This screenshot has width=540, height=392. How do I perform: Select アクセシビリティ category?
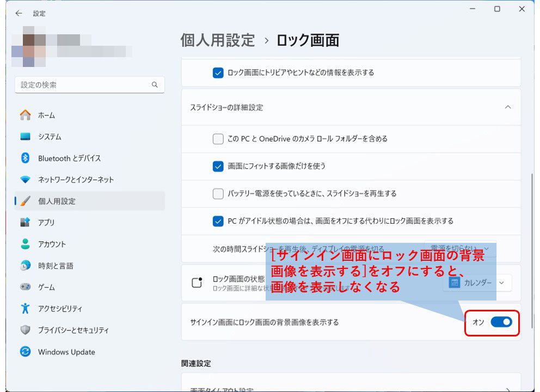[x=89, y=308]
